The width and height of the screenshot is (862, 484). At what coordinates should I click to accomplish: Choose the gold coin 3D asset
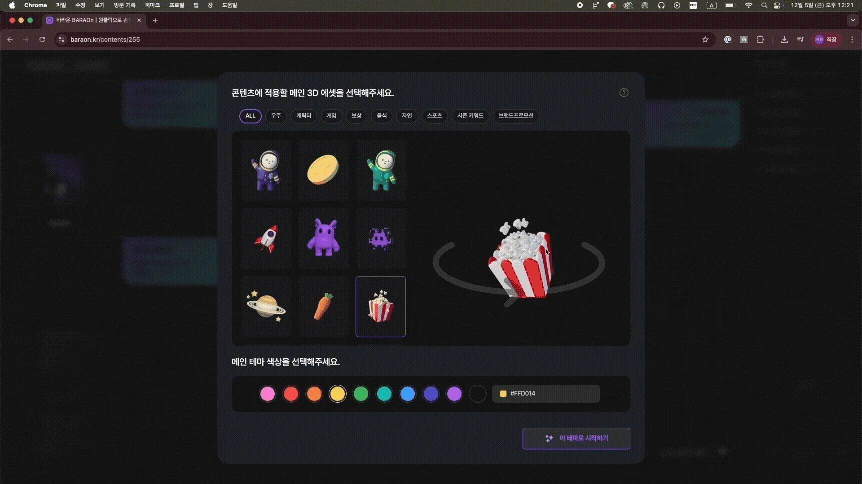pos(323,170)
